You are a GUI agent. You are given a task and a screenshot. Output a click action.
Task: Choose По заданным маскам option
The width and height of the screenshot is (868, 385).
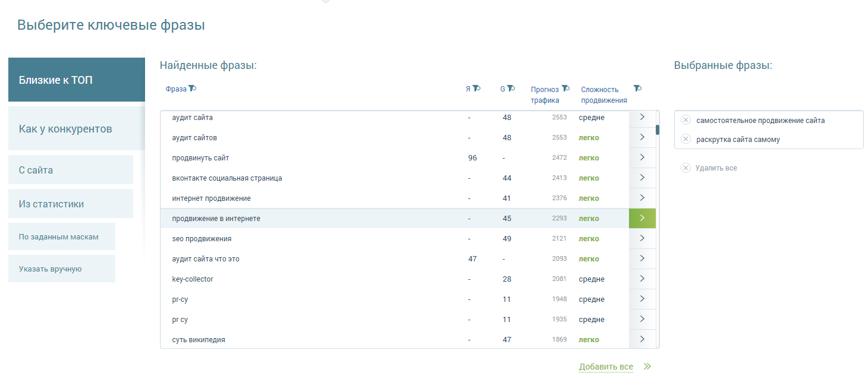[62, 236]
